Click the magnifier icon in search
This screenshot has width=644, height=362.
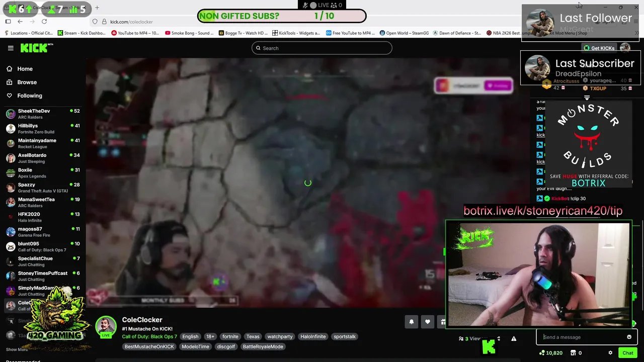[259, 48]
